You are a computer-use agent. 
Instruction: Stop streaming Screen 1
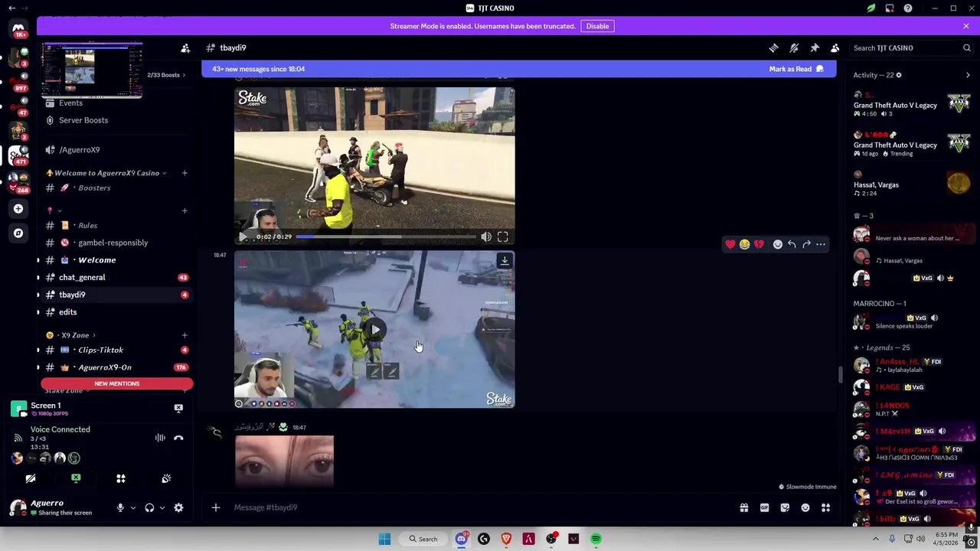[x=178, y=409]
